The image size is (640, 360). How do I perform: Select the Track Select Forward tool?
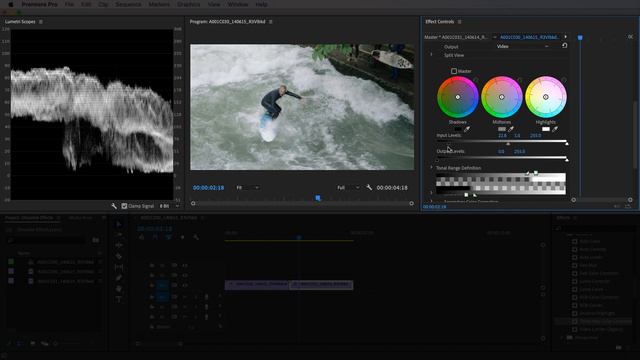coord(119,235)
